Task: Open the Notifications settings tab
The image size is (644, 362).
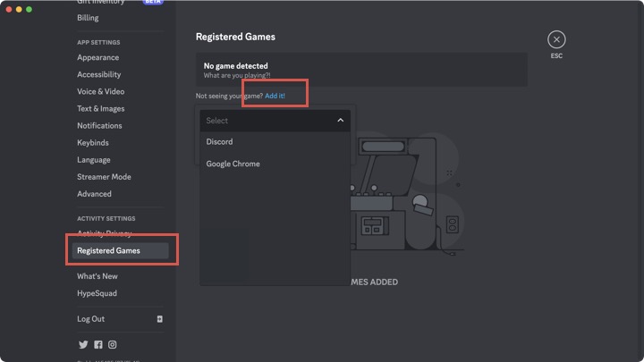Action: [x=99, y=126]
